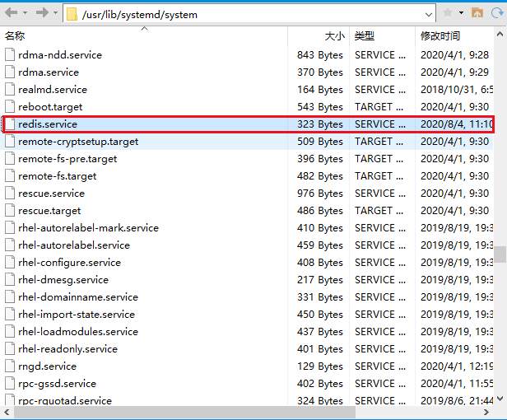Click the Forward navigation arrow

[x=42, y=13]
